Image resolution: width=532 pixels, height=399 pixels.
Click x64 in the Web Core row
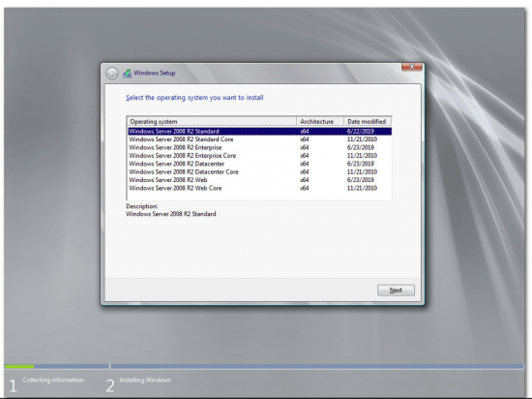point(305,188)
